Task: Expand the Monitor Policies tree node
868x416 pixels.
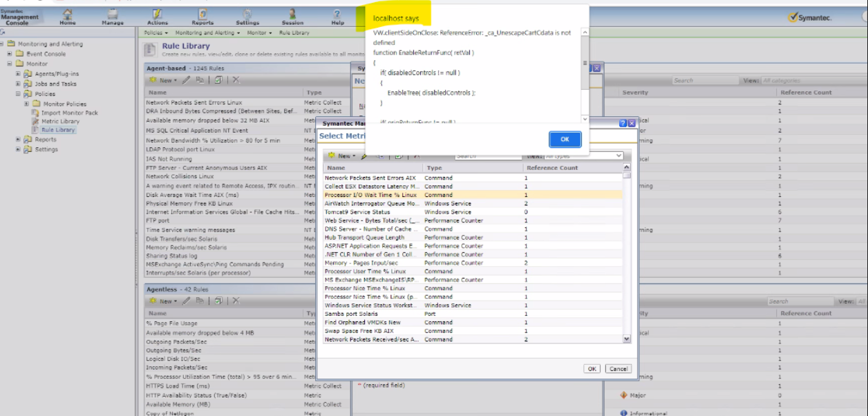Action: [x=27, y=104]
